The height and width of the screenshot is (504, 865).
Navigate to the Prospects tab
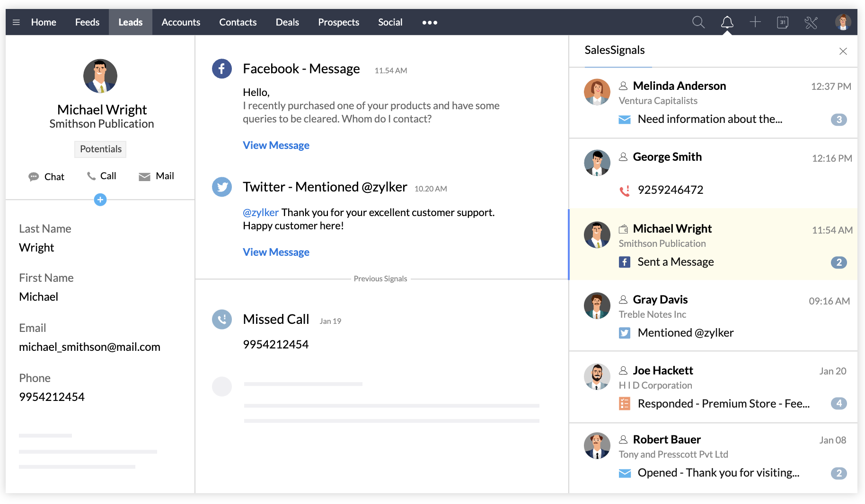[339, 22]
